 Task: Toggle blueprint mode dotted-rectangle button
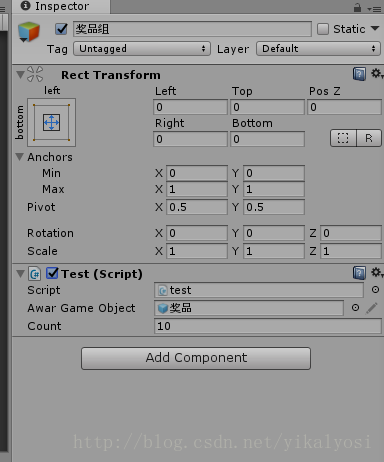click(x=343, y=138)
